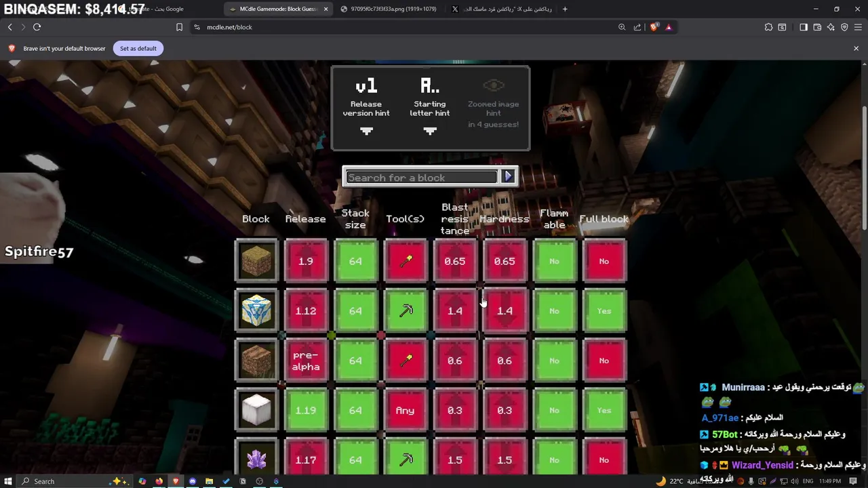Toggle the browser sidebar panel
The height and width of the screenshot is (488, 868).
coord(804,27)
